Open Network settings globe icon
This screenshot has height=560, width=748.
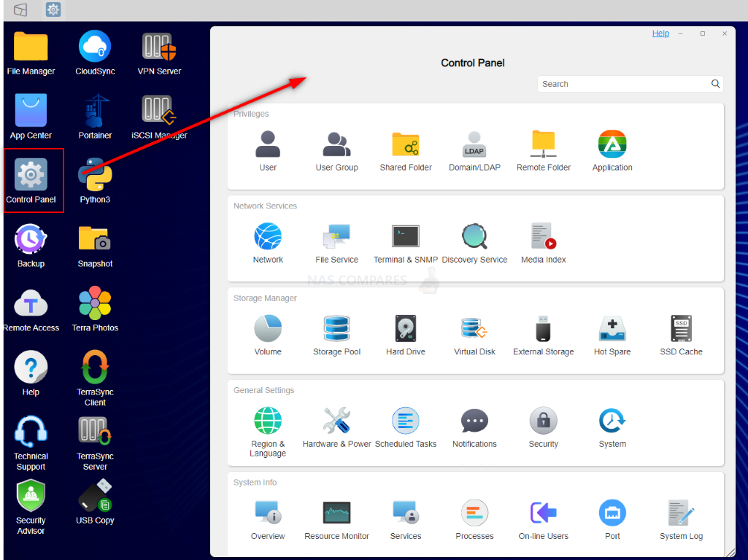268,236
